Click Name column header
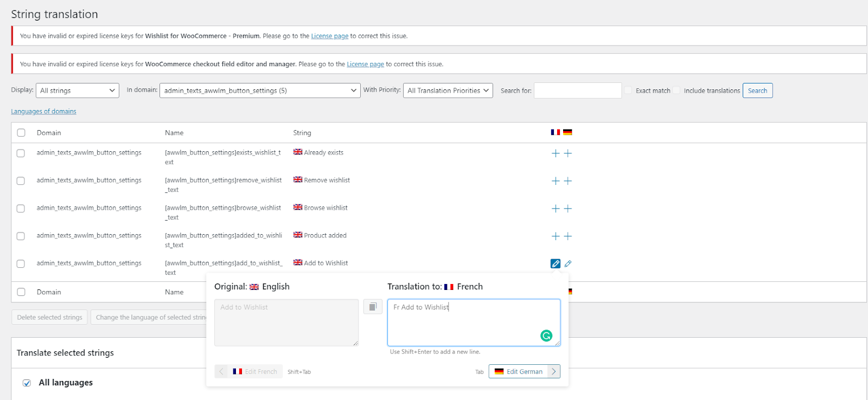The height and width of the screenshot is (400, 868). pyautogui.click(x=174, y=133)
